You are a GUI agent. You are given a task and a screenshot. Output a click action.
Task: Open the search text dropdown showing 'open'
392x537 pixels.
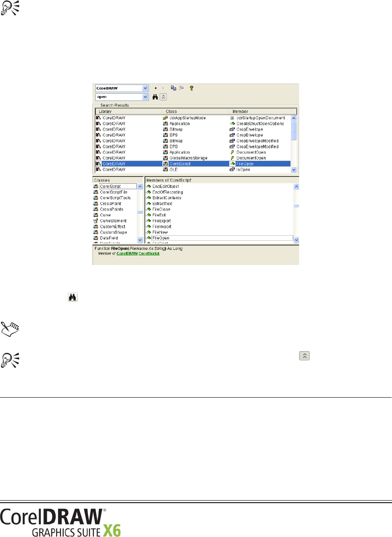pos(146,97)
